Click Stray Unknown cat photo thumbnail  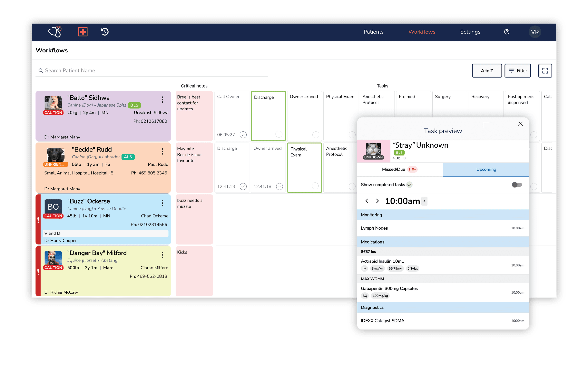(x=373, y=149)
